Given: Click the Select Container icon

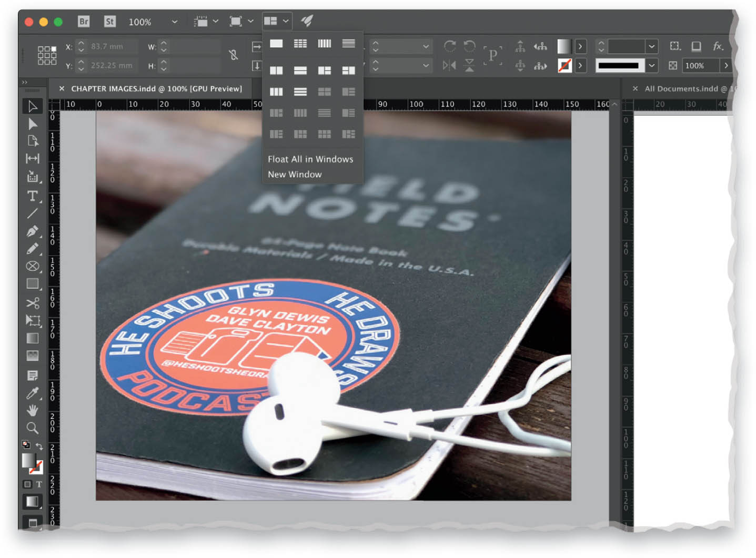Looking at the screenshot, I should pyautogui.click(x=520, y=46).
